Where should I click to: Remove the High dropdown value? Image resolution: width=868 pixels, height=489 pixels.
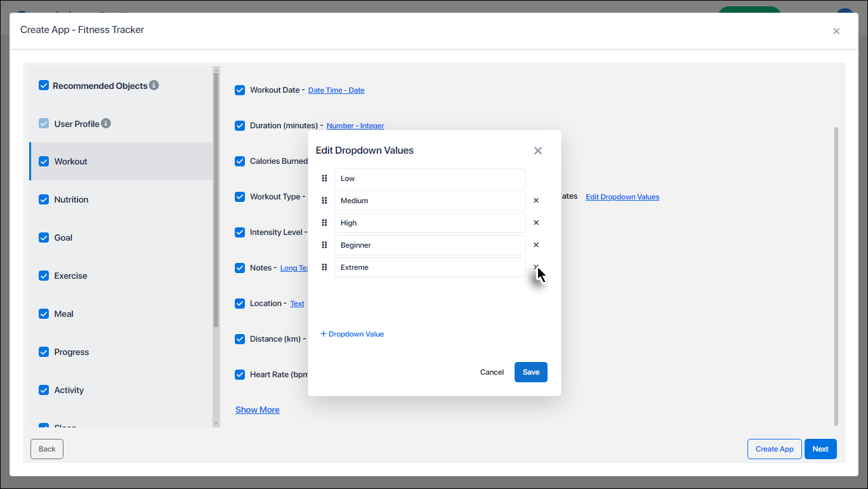click(x=536, y=223)
